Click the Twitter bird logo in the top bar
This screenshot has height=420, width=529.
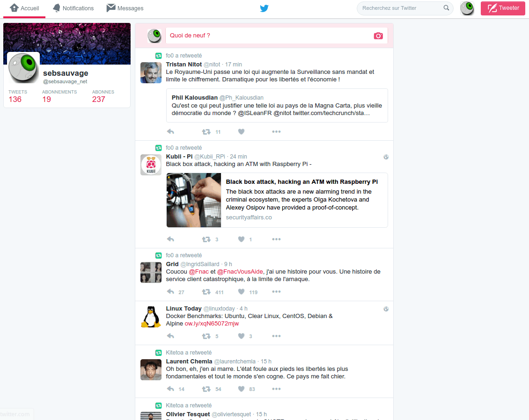(x=264, y=8)
